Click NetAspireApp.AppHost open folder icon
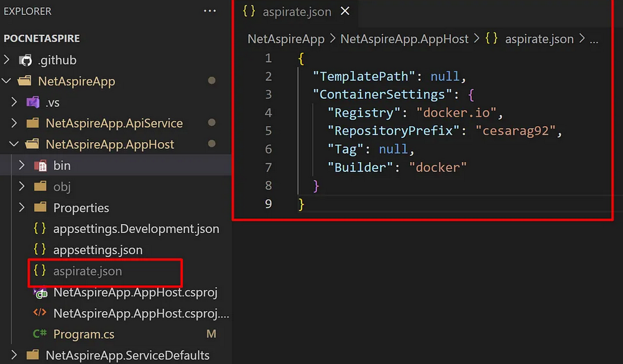 coord(32,144)
